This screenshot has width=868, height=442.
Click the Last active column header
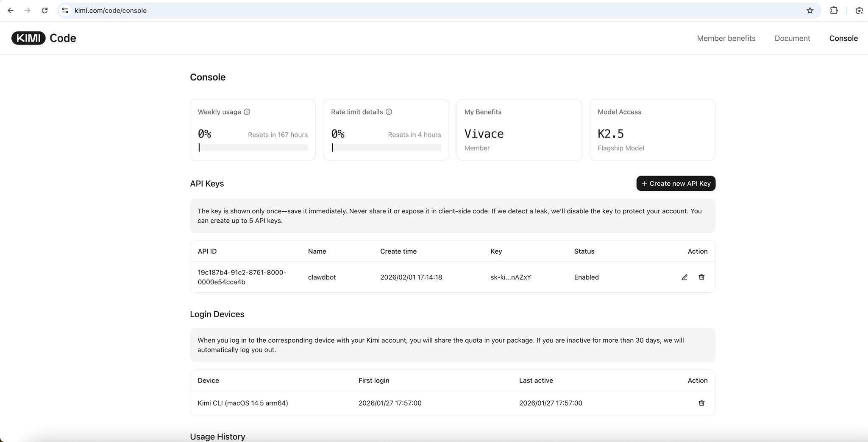coord(536,380)
